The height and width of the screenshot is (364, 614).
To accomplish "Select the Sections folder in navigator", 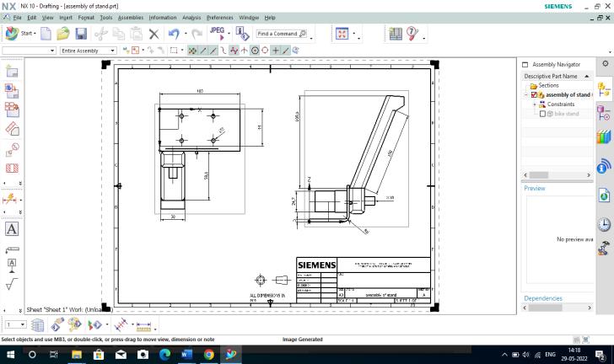I will click(x=544, y=86).
